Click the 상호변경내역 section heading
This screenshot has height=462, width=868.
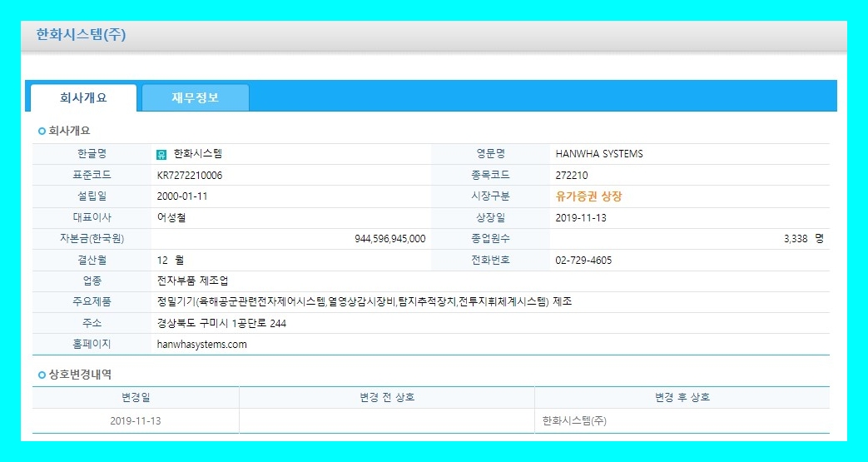80,375
